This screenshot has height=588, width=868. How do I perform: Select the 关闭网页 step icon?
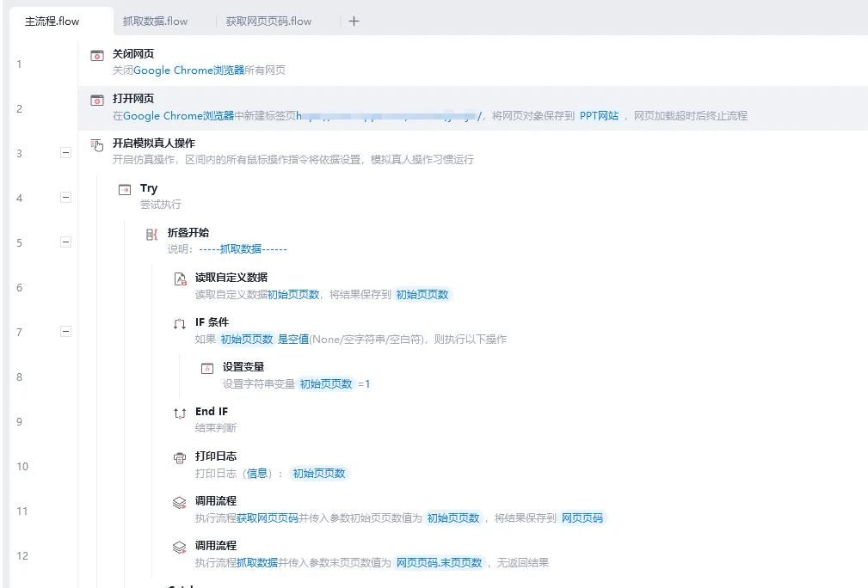(x=97, y=57)
